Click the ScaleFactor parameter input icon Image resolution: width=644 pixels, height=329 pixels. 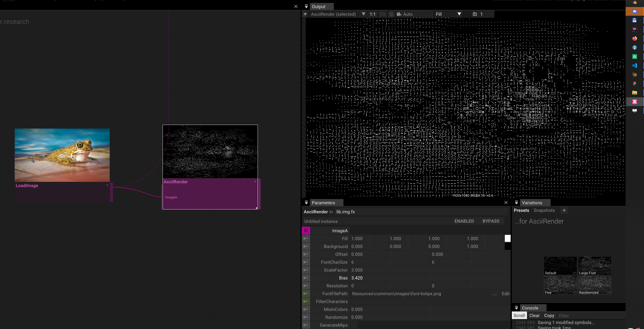pyautogui.click(x=306, y=270)
